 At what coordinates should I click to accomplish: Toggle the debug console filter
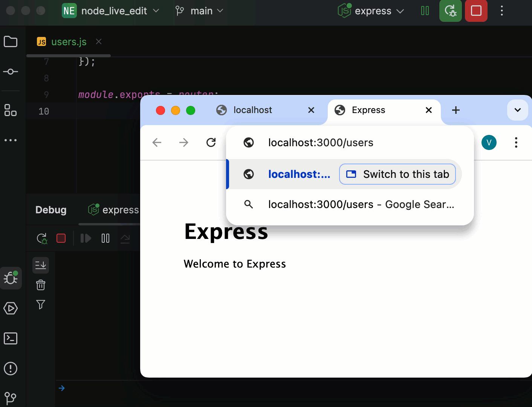coord(40,304)
